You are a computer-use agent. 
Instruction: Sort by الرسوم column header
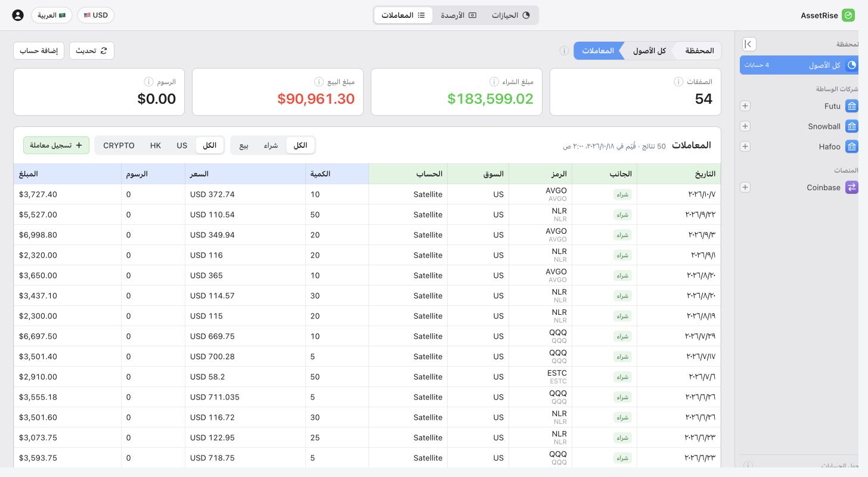[x=153, y=174]
